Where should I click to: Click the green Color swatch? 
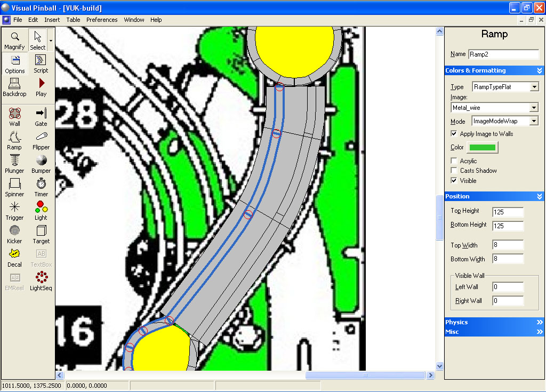coord(482,148)
